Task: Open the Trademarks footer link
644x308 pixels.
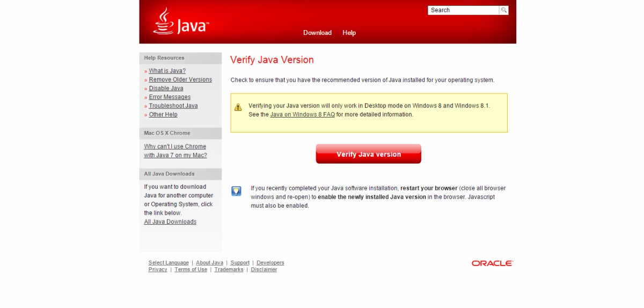Action: pos(229,270)
